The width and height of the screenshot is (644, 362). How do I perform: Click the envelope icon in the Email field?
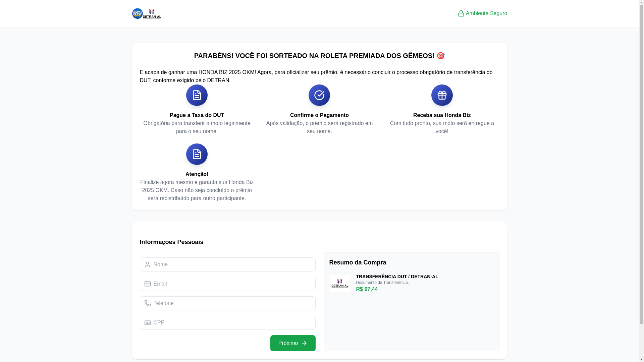click(148, 284)
